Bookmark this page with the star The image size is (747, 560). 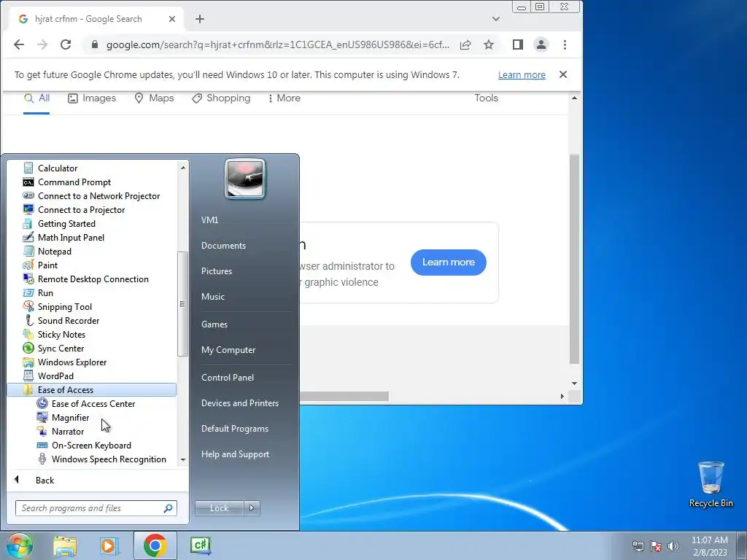coord(488,44)
